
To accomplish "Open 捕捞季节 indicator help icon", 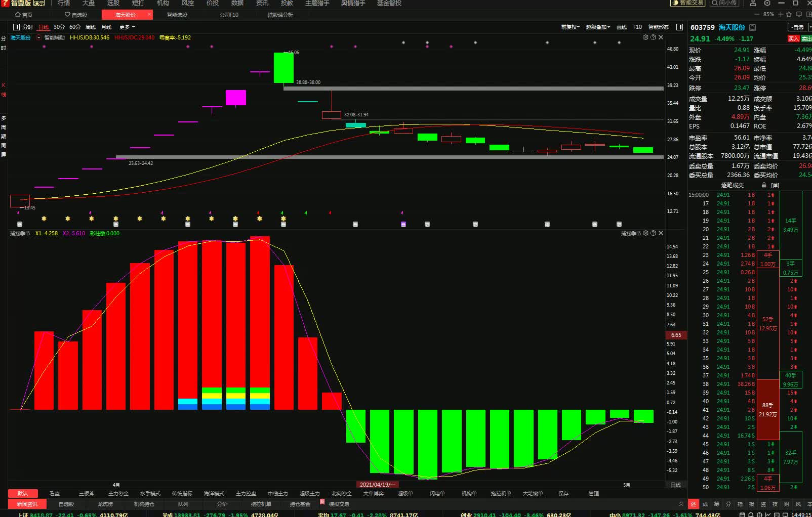I will pos(653,233).
